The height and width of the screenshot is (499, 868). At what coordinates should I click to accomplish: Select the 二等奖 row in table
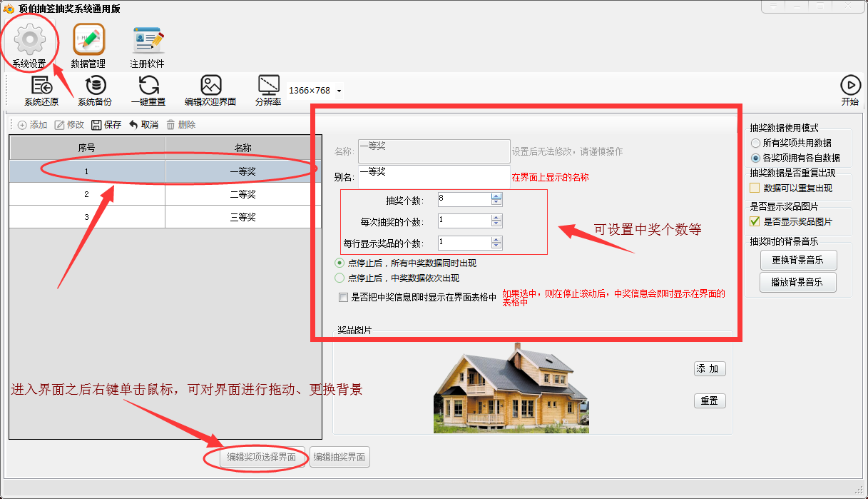click(x=165, y=194)
